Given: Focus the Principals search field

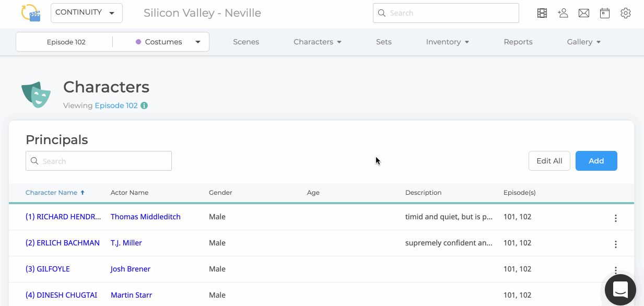Looking at the screenshot, I should coord(99,161).
